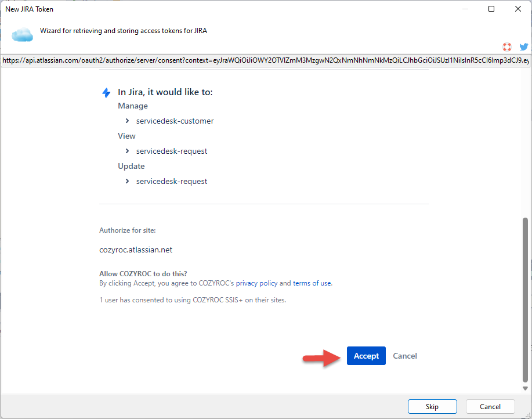Click the scrollbar down arrow
Screen dimensions: 532x419
[525, 388]
